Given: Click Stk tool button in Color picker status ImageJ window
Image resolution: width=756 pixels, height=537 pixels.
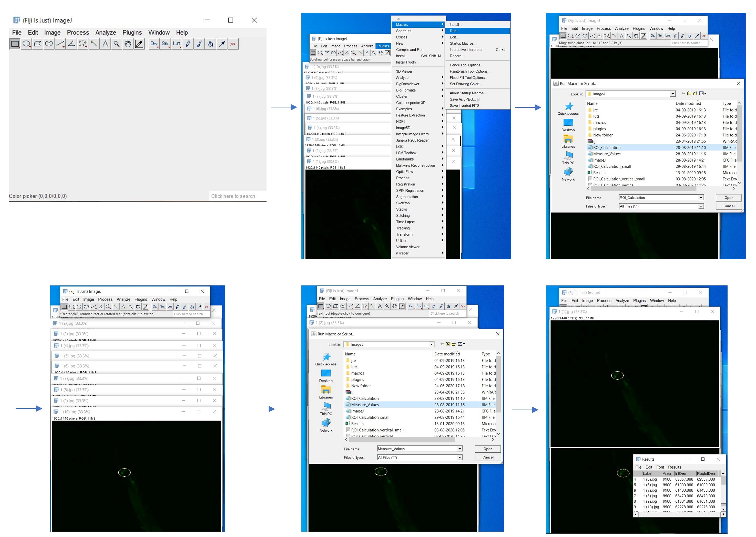Looking at the screenshot, I should tap(165, 44).
